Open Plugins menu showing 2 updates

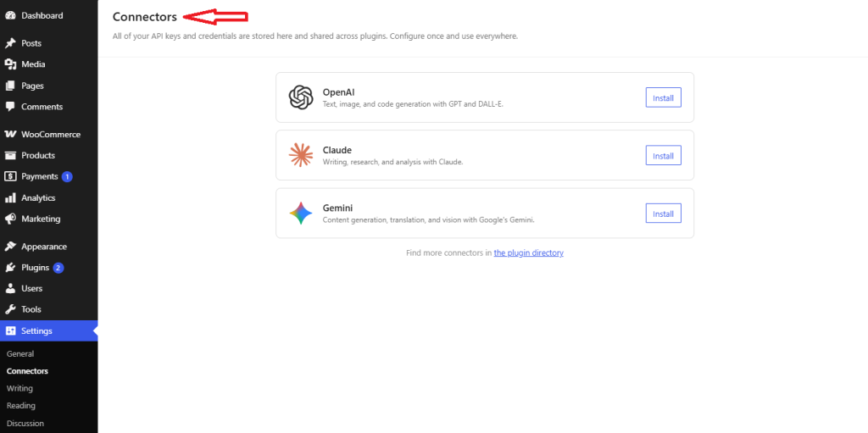[36, 268]
